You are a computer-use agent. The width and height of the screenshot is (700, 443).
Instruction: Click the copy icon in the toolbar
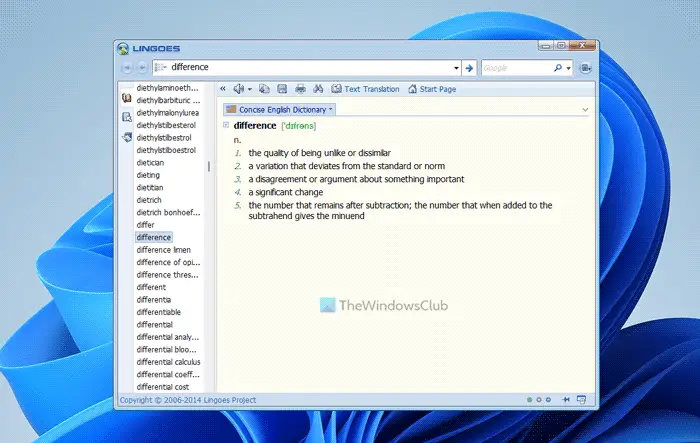(264, 89)
